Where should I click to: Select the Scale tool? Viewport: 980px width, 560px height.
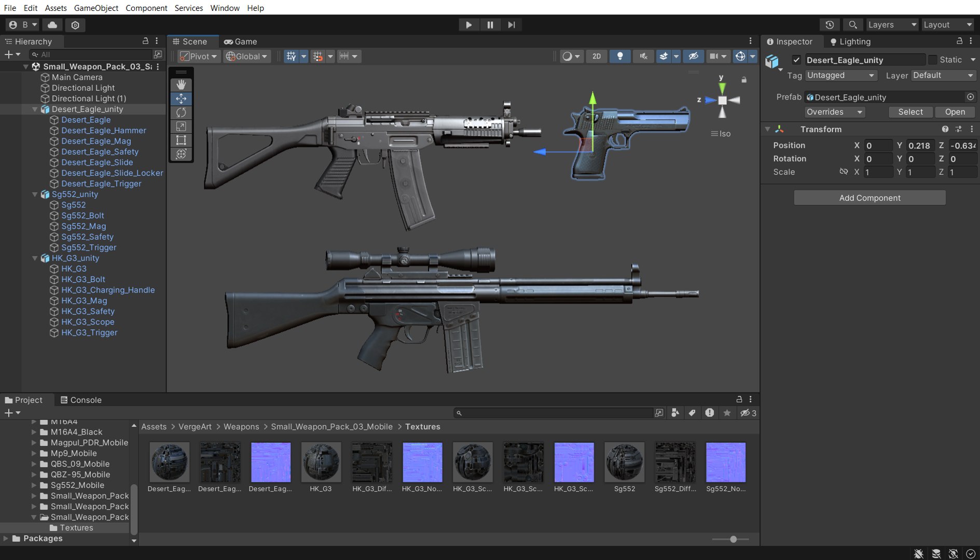(x=181, y=127)
